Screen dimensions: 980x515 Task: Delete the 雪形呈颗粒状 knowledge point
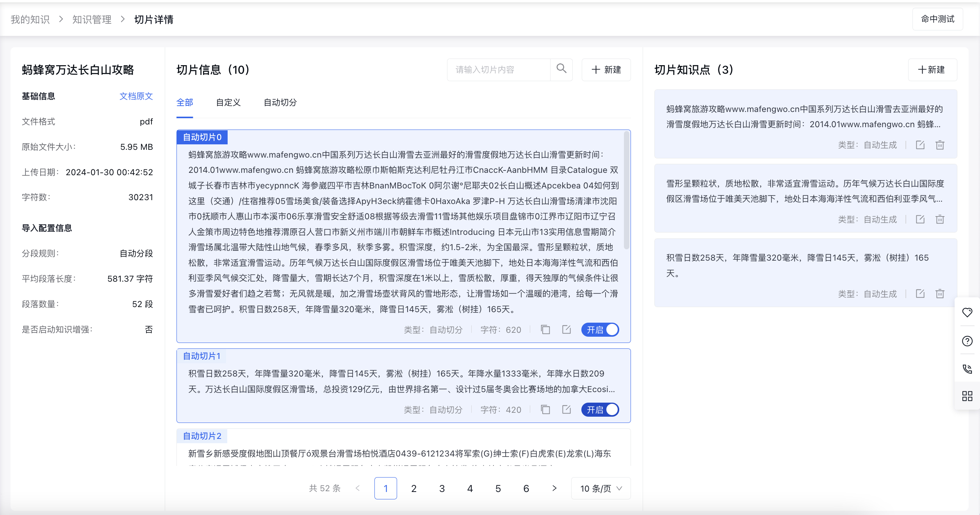[940, 219]
